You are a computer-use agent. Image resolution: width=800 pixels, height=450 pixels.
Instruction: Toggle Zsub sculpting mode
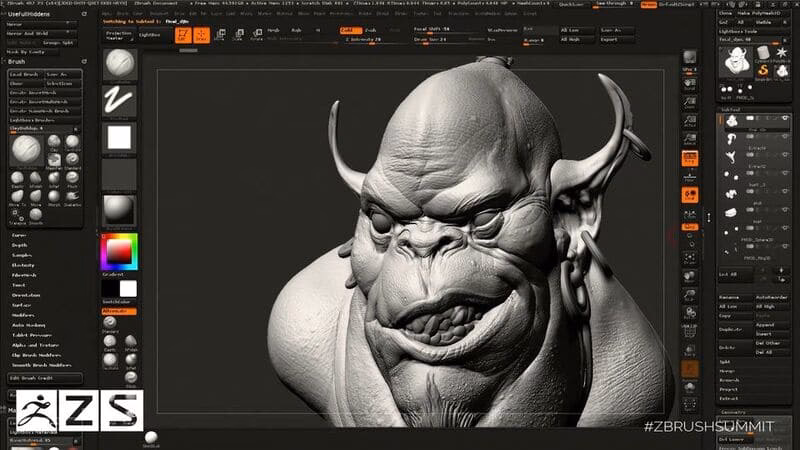tap(371, 31)
